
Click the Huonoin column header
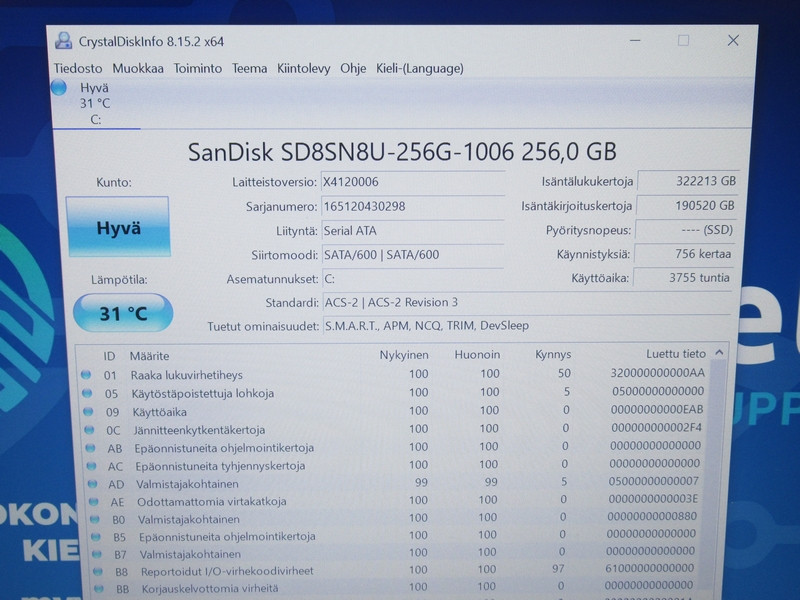click(477, 355)
